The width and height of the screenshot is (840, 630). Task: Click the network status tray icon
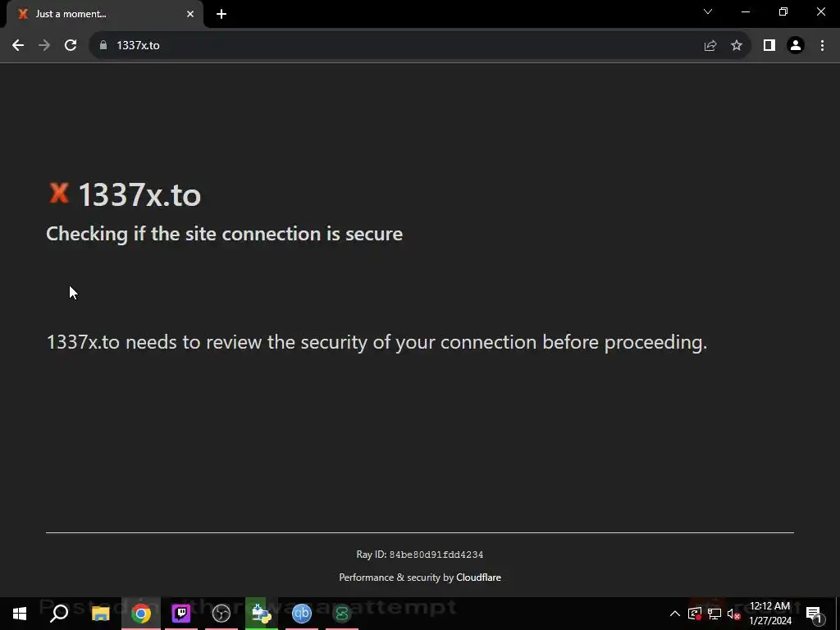tap(714, 614)
